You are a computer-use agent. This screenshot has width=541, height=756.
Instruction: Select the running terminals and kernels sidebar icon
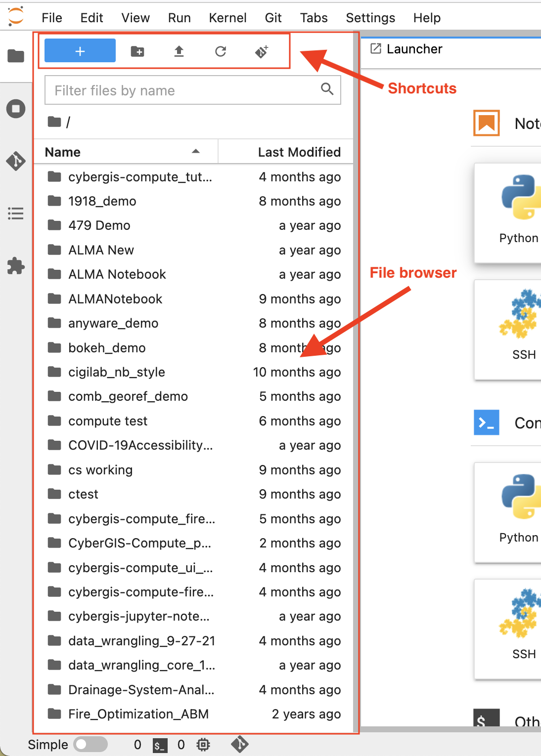click(15, 109)
